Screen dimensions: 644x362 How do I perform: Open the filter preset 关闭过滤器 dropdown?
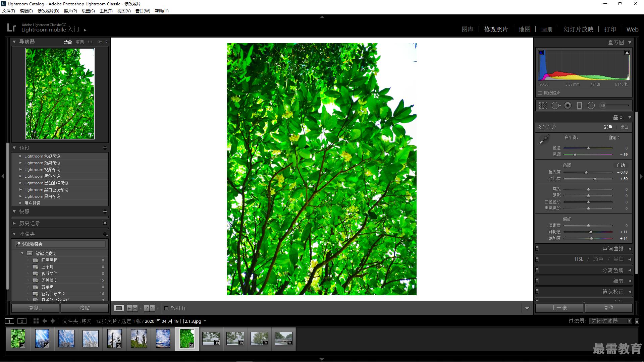610,321
